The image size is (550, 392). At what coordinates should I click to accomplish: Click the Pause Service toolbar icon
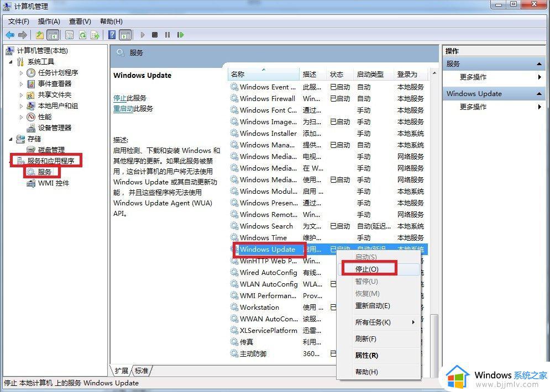pyautogui.click(x=167, y=35)
